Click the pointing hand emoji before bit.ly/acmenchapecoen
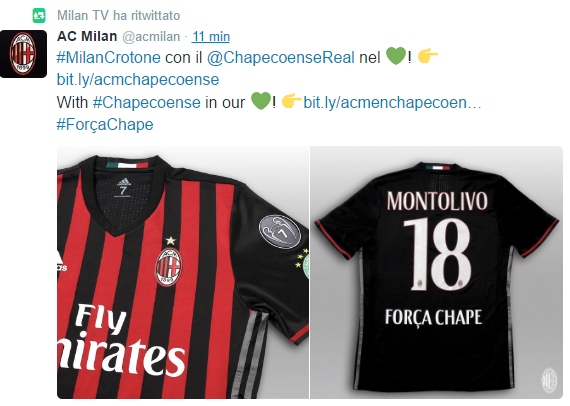This screenshot has height=406, width=570. tap(292, 101)
